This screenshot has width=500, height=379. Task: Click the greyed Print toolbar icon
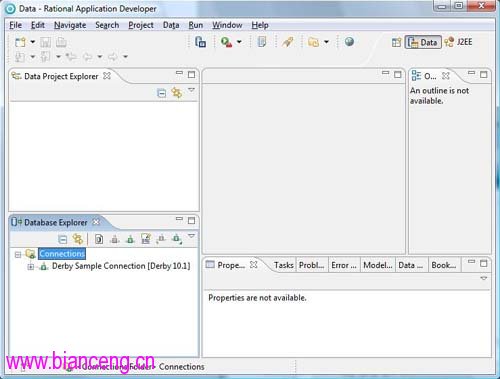(61, 42)
